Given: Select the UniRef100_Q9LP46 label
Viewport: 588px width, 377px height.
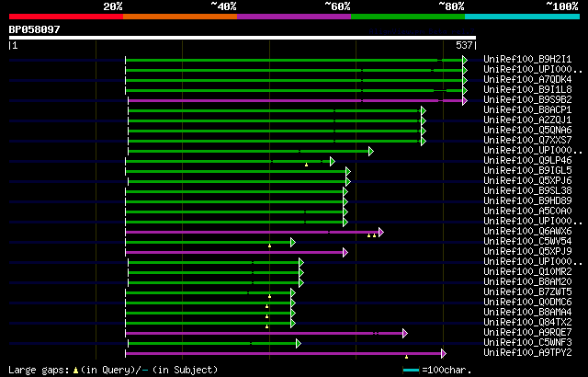Looking at the screenshot, I should (x=527, y=161).
